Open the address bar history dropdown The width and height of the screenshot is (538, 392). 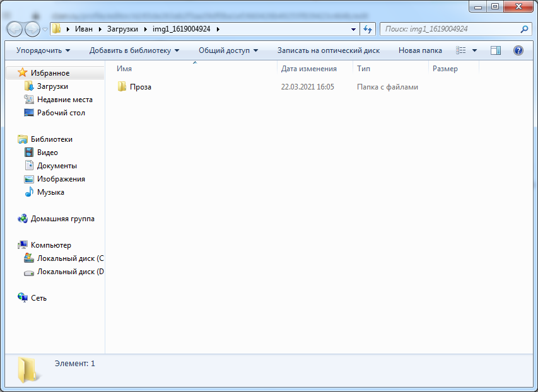click(x=353, y=30)
